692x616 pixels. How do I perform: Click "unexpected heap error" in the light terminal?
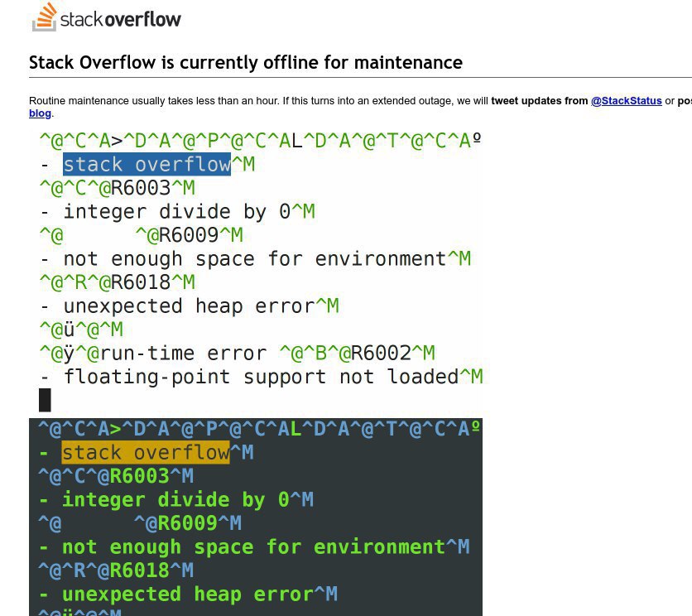pyautogui.click(x=189, y=306)
